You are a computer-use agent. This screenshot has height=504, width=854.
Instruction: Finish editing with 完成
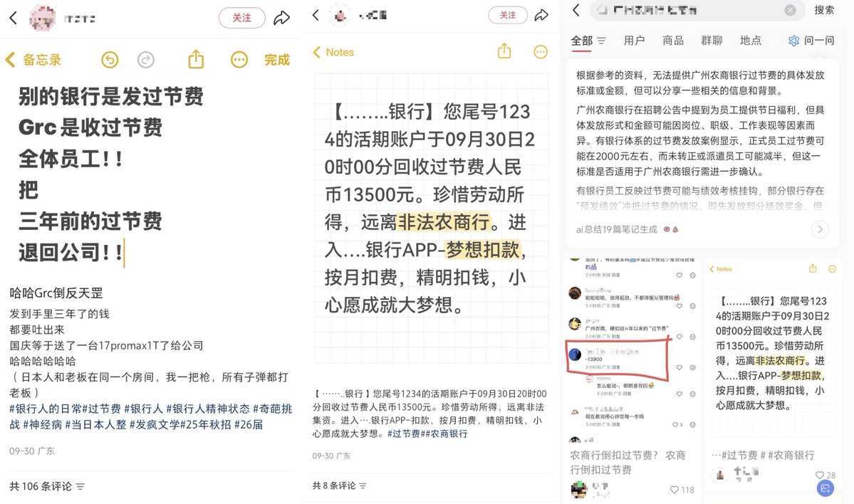(x=277, y=60)
